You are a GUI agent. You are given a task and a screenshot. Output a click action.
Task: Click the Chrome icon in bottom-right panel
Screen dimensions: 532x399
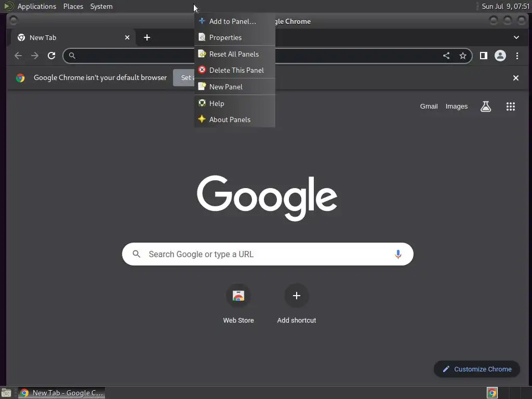(492, 393)
